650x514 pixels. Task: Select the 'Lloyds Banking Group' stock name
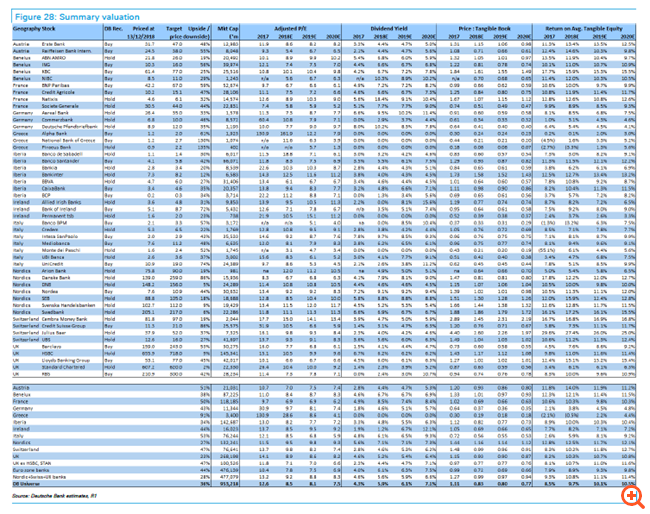(x=65, y=360)
